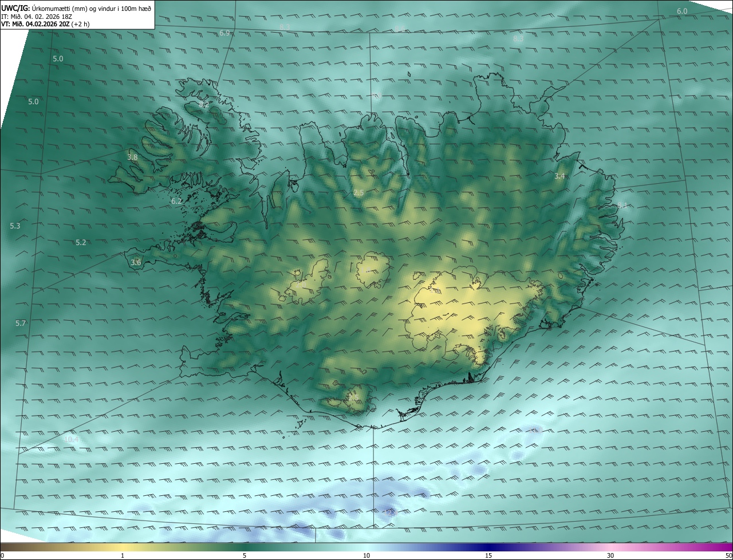The height and width of the screenshot is (560, 733).
Task: Click the colour scale at the 0 mark
Action: click(x=2, y=555)
